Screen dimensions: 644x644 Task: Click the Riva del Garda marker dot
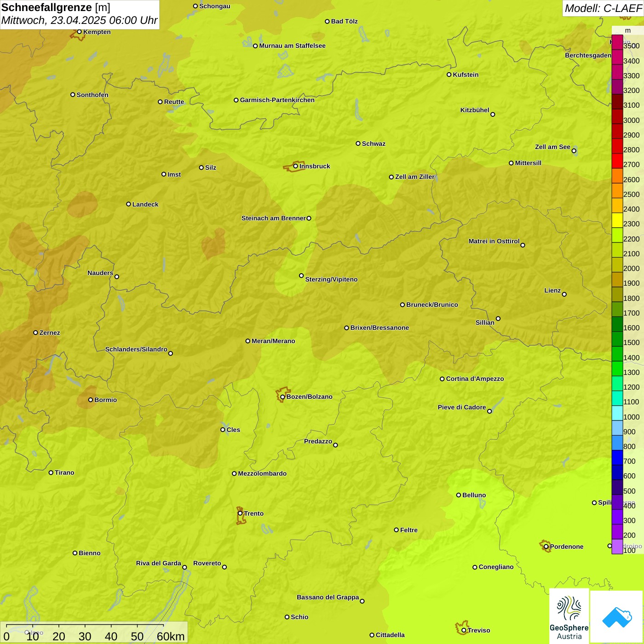coord(185,567)
